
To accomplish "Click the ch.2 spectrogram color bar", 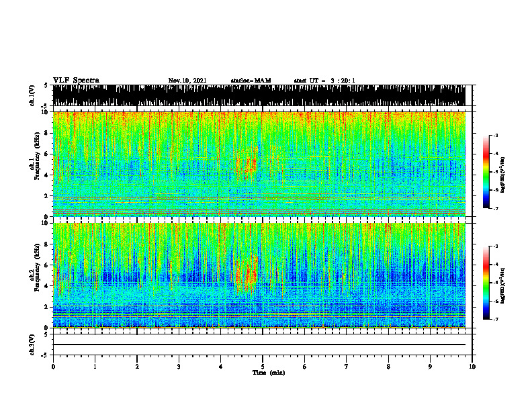I will tap(486, 283).
